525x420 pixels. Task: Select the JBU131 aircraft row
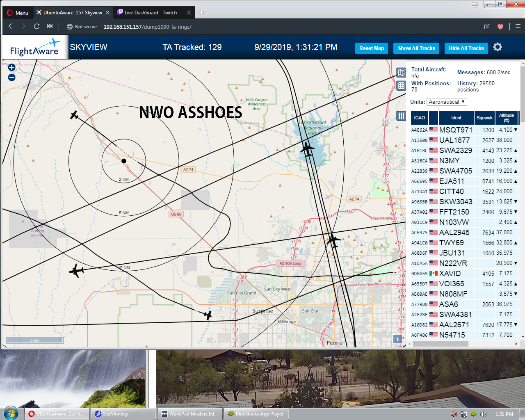tap(464, 253)
